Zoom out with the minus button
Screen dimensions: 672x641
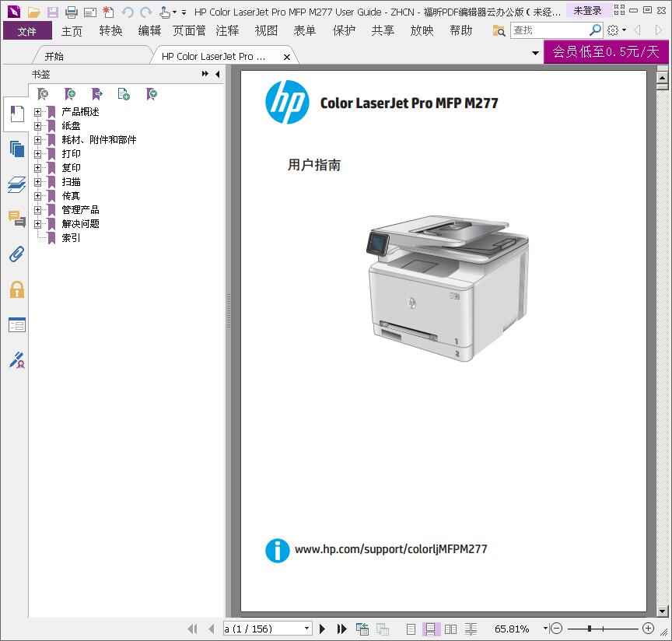coord(556,629)
